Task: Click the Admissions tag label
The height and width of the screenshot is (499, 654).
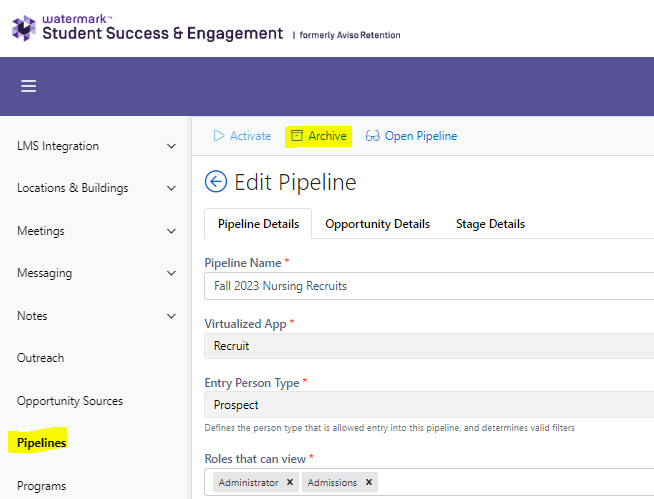Action: [332, 482]
